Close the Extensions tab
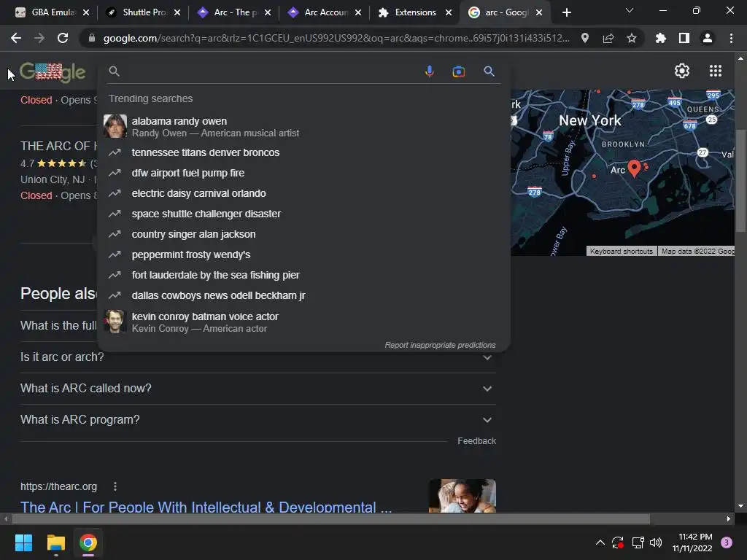The width and height of the screenshot is (747, 560). click(449, 12)
